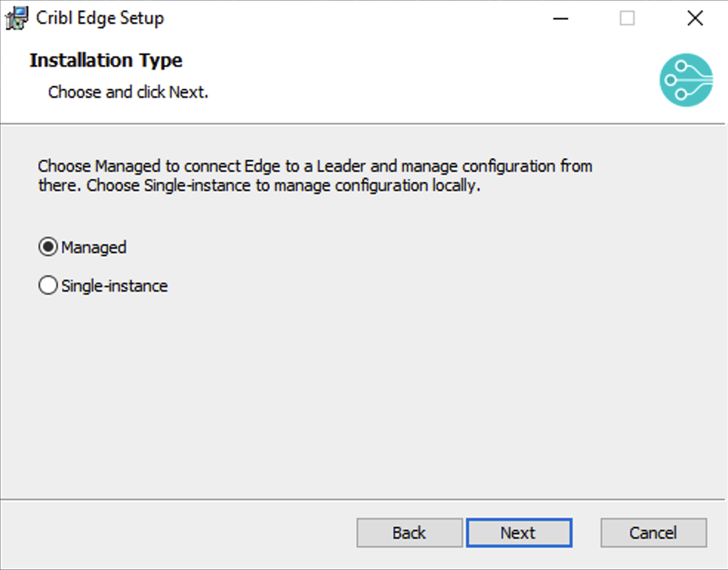Select the Single-instance radio button
This screenshot has height=570, width=728.
click(x=47, y=285)
